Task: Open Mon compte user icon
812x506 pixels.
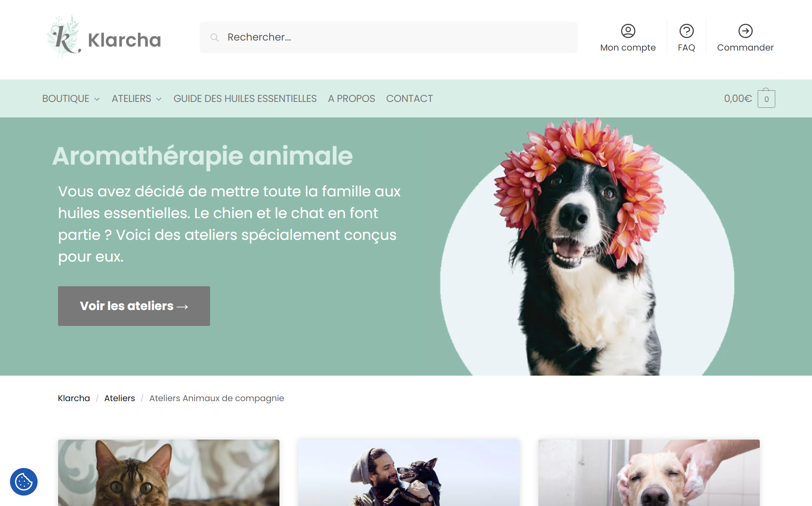Action: point(628,31)
